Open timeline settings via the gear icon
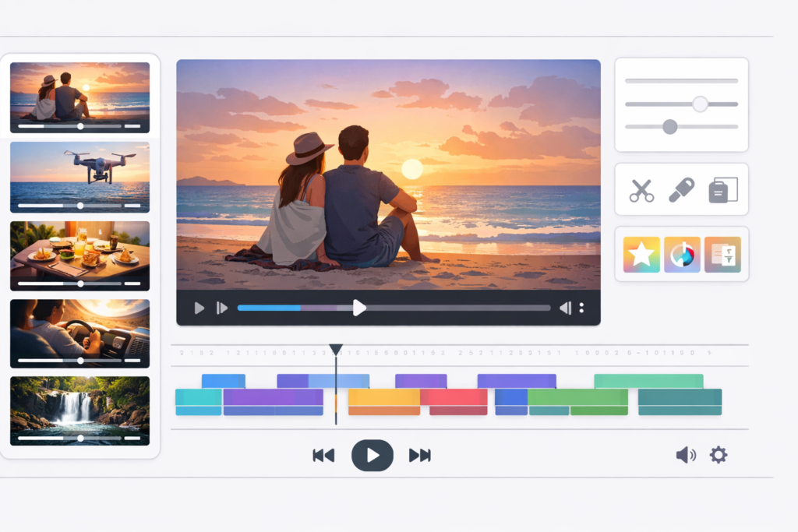The image size is (798, 532). [718, 455]
